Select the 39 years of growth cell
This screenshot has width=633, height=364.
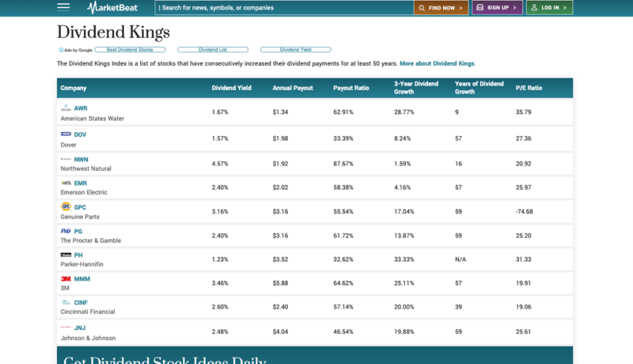[x=458, y=307]
